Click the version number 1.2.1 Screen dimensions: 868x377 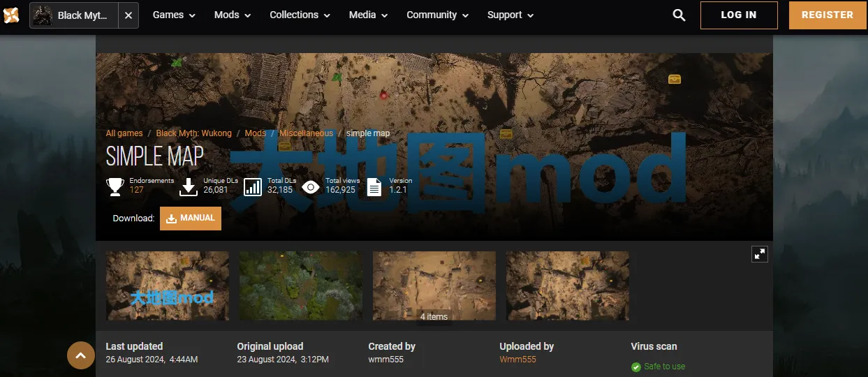click(x=398, y=190)
